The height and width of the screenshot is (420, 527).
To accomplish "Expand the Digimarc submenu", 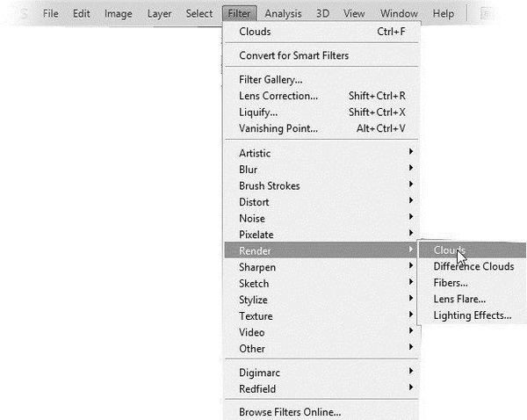I will click(259, 373).
